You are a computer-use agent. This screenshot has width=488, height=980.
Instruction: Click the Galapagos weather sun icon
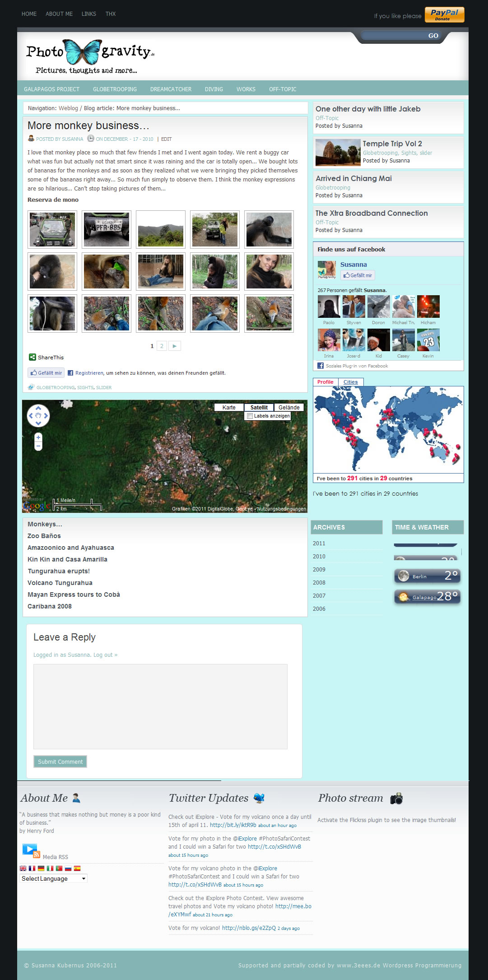point(404,597)
